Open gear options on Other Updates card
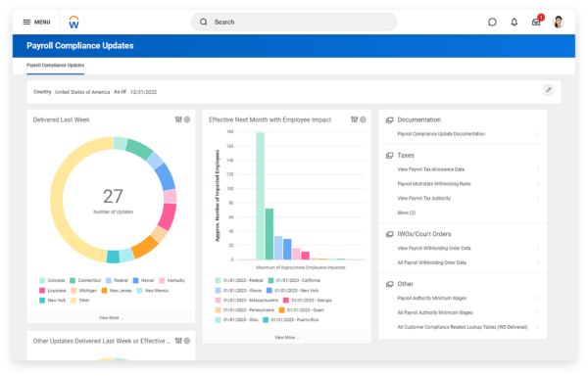This screenshot has width=588, height=377. (187, 341)
